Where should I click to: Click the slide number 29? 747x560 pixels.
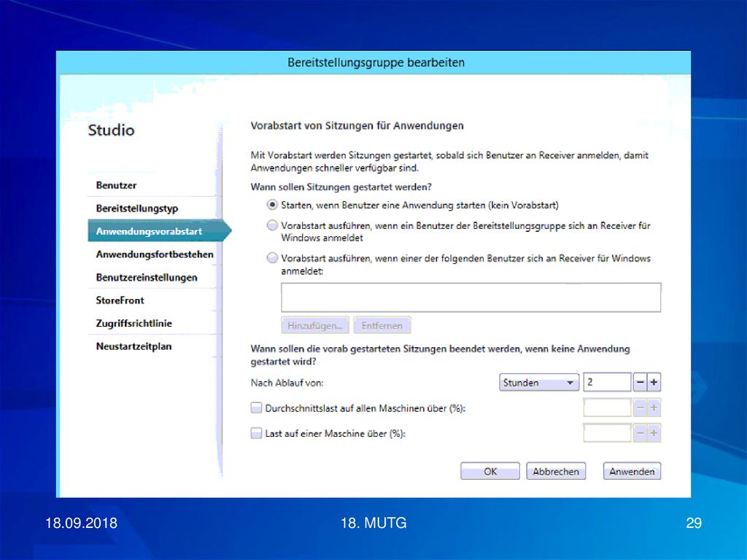click(694, 524)
